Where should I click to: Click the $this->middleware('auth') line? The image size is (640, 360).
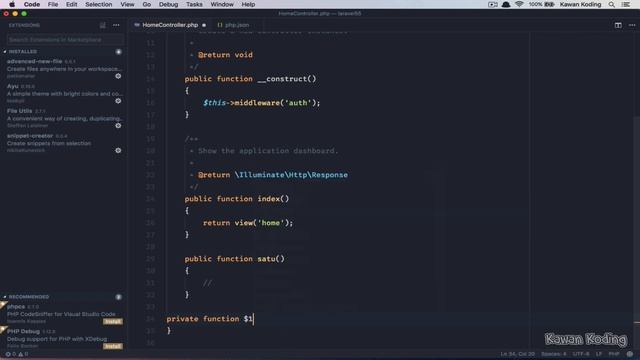pos(262,103)
